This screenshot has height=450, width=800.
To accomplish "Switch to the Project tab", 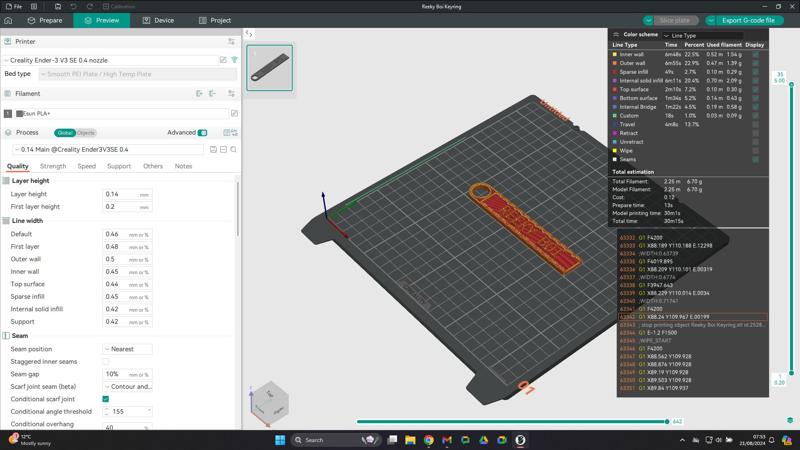I will [215, 20].
